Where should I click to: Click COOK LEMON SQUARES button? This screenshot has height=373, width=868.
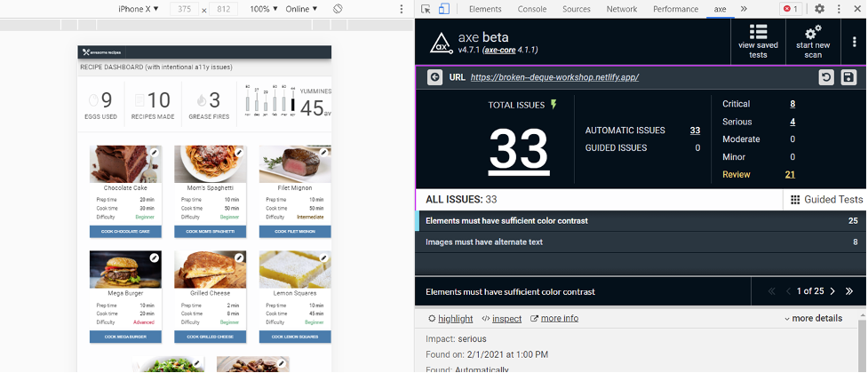point(295,337)
